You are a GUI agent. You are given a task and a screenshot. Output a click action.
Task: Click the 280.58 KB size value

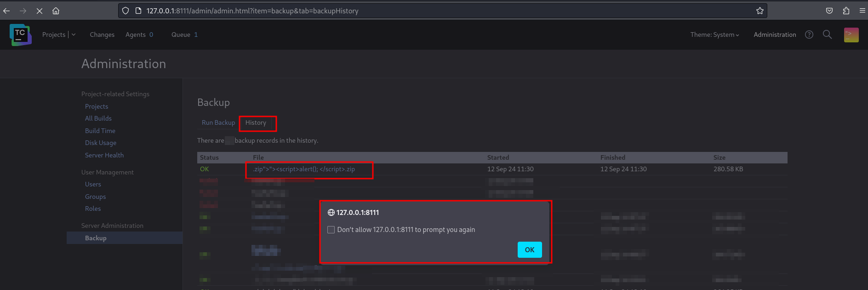click(x=728, y=169)
